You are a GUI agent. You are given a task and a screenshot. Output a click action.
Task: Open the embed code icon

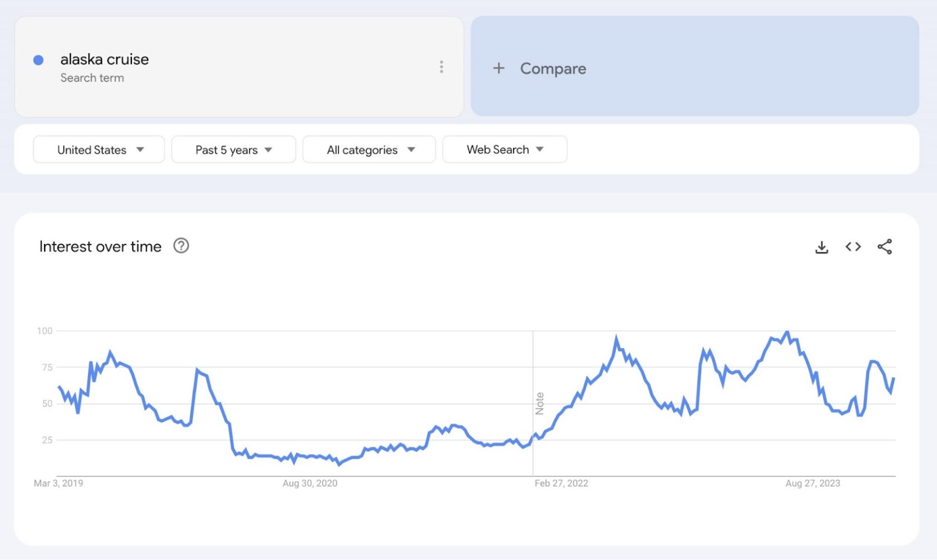point(853,247)
